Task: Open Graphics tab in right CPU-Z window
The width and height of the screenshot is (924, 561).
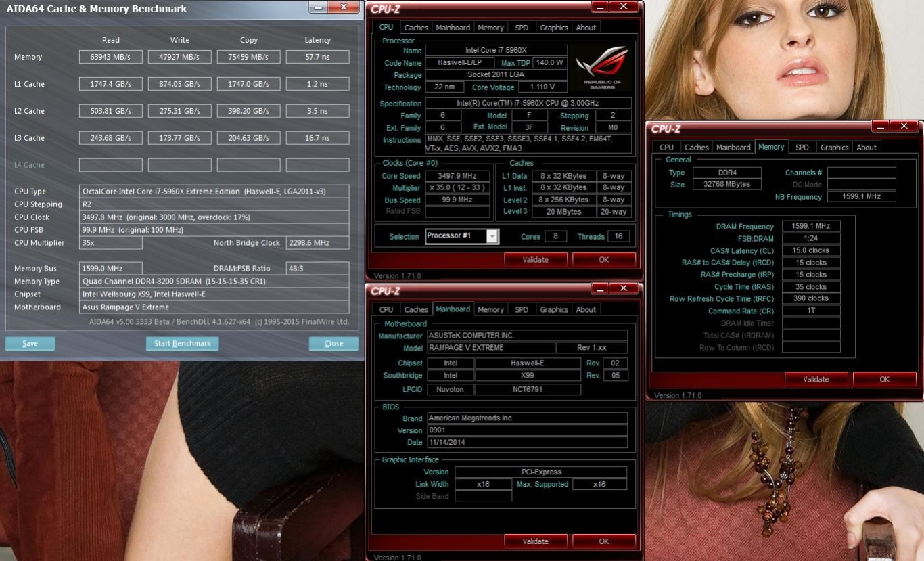Action: click(834, 147)
